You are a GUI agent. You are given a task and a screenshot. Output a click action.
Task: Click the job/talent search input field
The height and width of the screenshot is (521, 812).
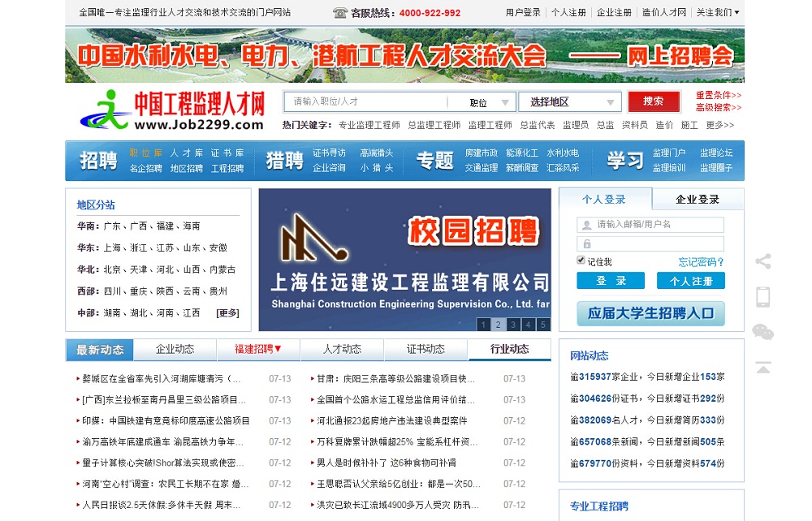tap(365, 102)
